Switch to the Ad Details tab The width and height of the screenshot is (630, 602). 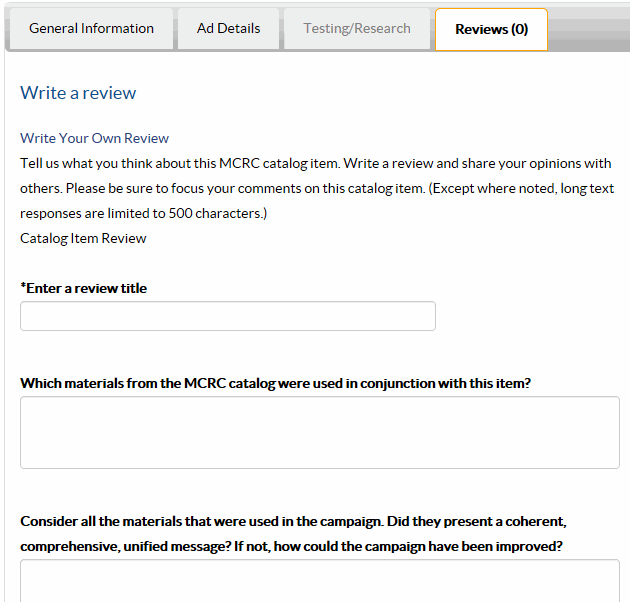tap(228, 29)
